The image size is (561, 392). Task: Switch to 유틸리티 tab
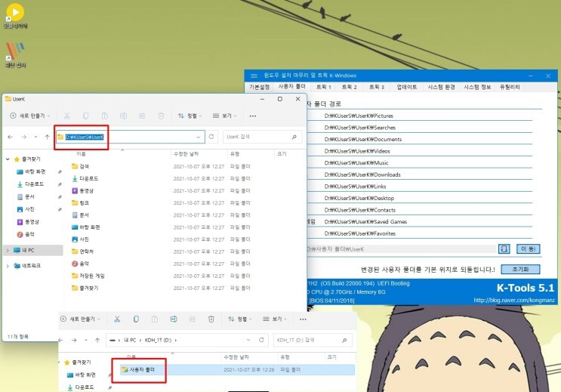pos(510,87)
